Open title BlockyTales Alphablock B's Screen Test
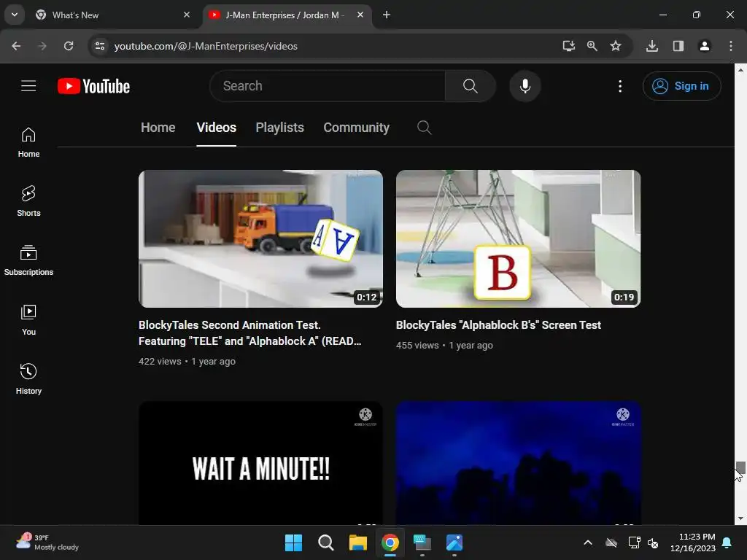747x560 pixels. coord(498,325)
